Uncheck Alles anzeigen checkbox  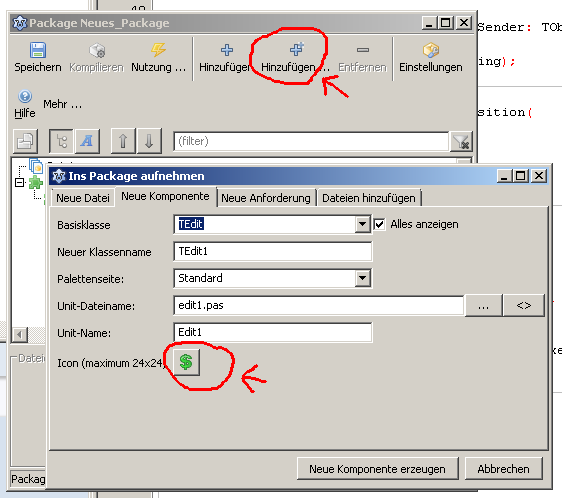click(379, 224)
